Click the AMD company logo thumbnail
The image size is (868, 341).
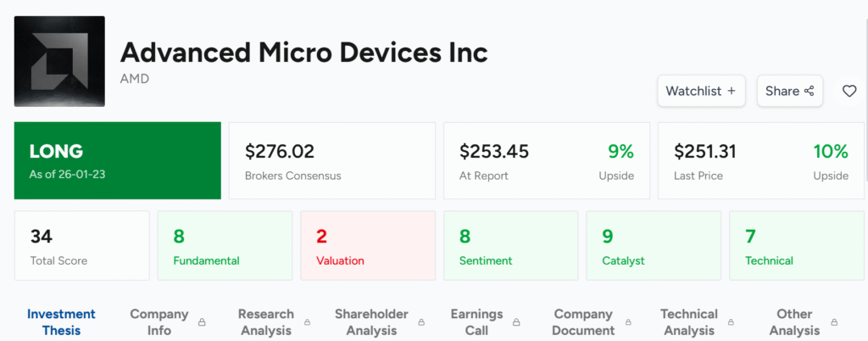[59, 61]
